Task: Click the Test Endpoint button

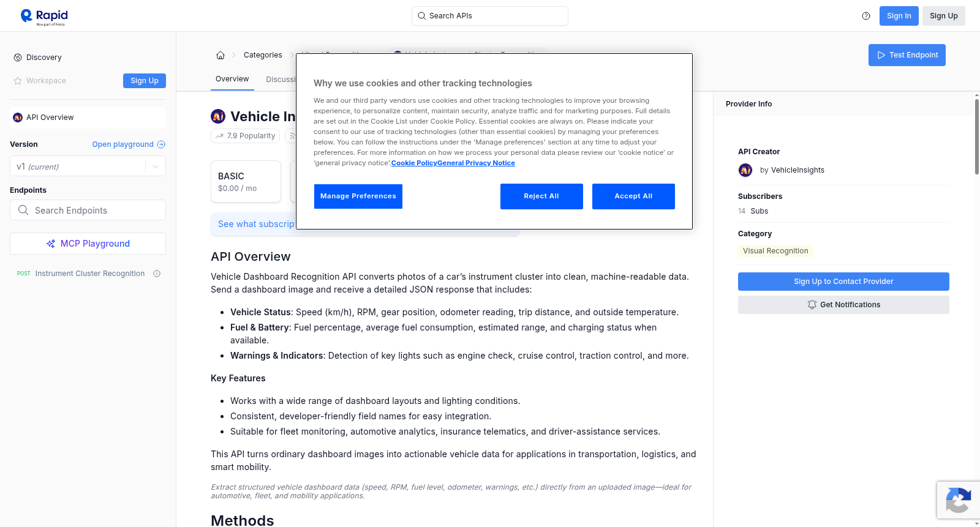Action: pyautogui.click(x=907, y=55)
